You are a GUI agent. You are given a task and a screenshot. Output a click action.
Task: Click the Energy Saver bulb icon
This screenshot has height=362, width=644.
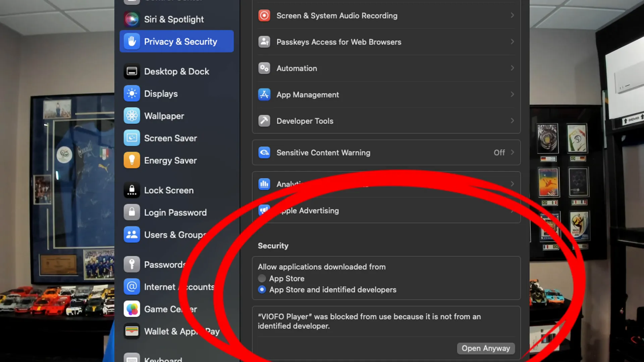[132, 160]
